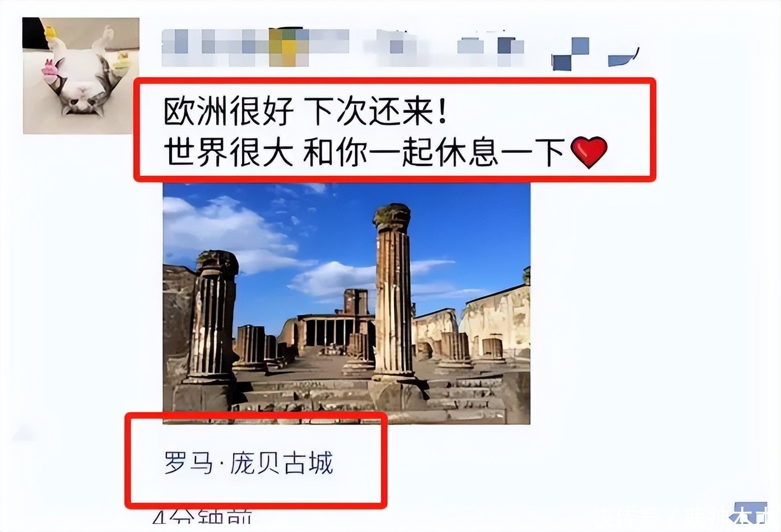The image size is (781, 532).
Task: Open the cat avatar profile picture
Action: pyautogui.click(x=81, y=76)
